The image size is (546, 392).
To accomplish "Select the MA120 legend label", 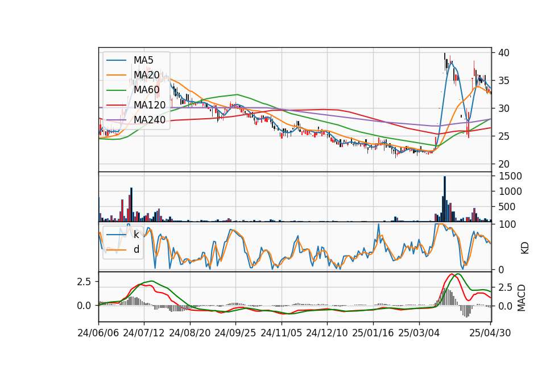I will click(150, 105).
